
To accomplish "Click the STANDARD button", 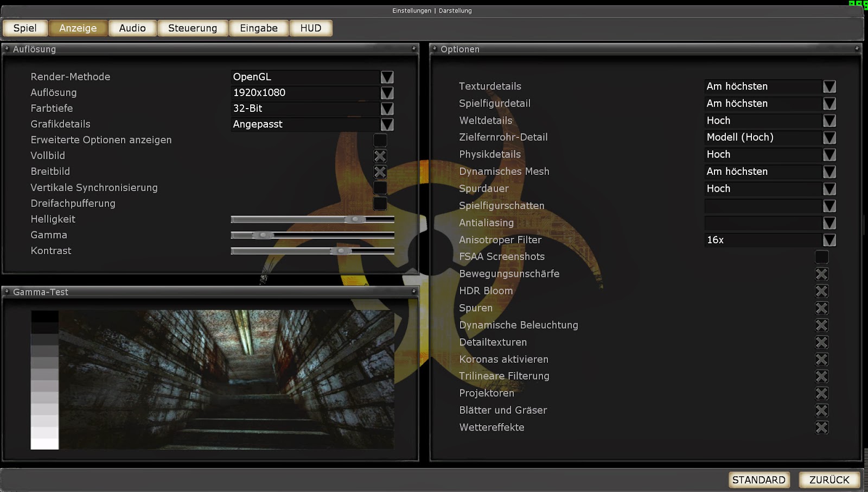I will point(758,480).
